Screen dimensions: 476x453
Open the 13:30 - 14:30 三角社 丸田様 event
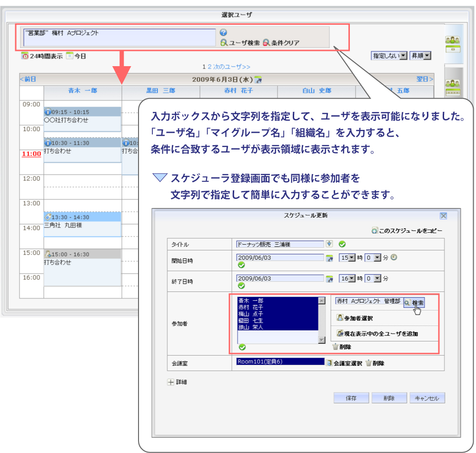point(82,225)
